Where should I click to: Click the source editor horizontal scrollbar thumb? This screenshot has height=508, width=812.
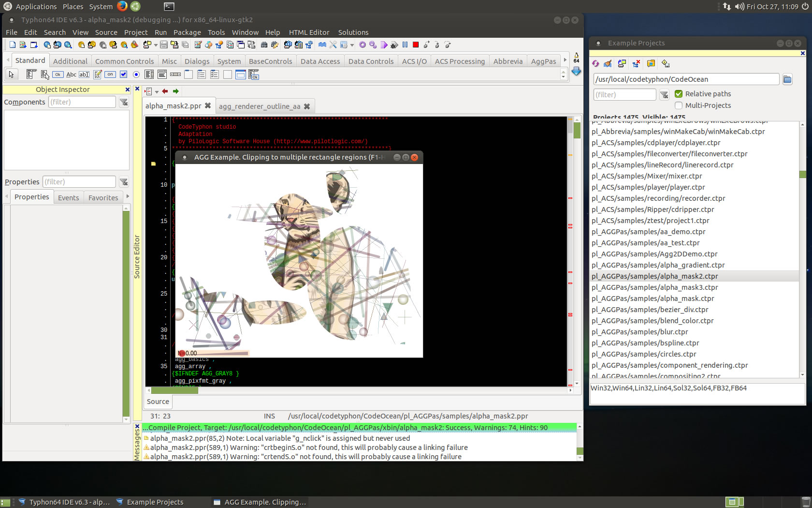point(175,390)
